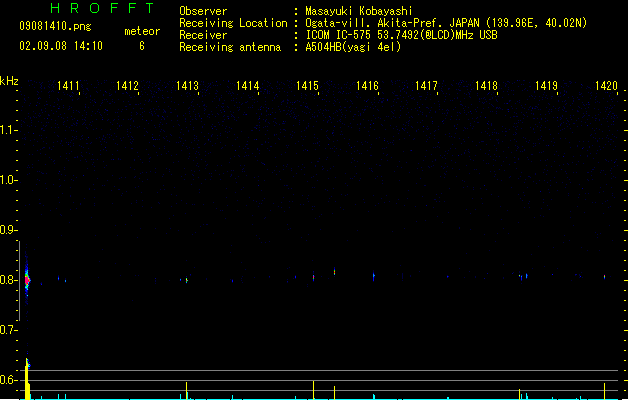Select ICOM IC-575 53.7492 MHz USB text
The width and height of the screenshot is (629, 400).
402,35
